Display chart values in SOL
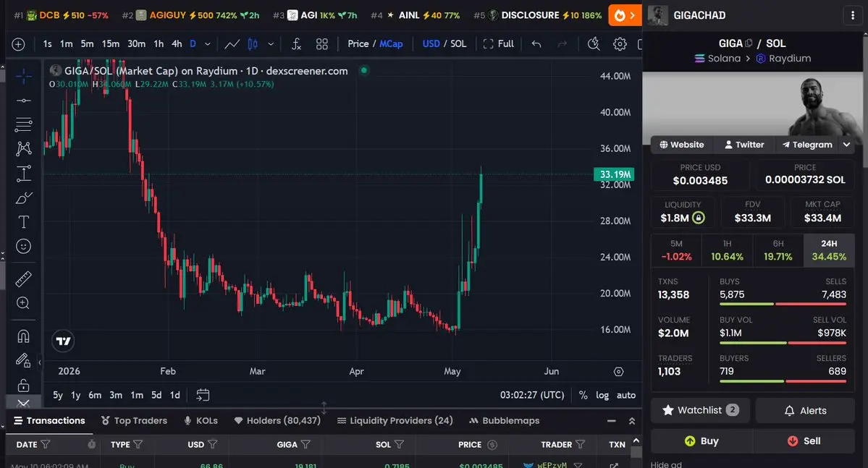The width and height of the screenshot is (868, 468). [x=458, y=43]
